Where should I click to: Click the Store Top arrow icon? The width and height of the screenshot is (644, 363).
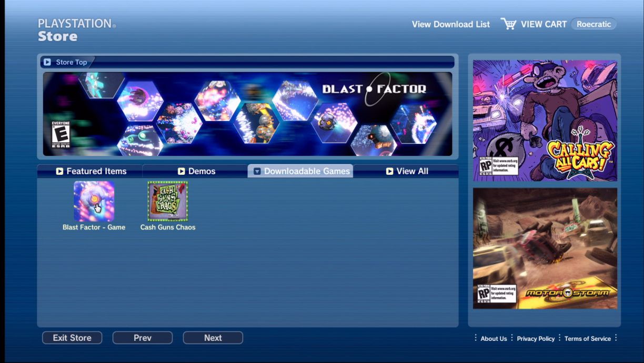coord(47,62)
